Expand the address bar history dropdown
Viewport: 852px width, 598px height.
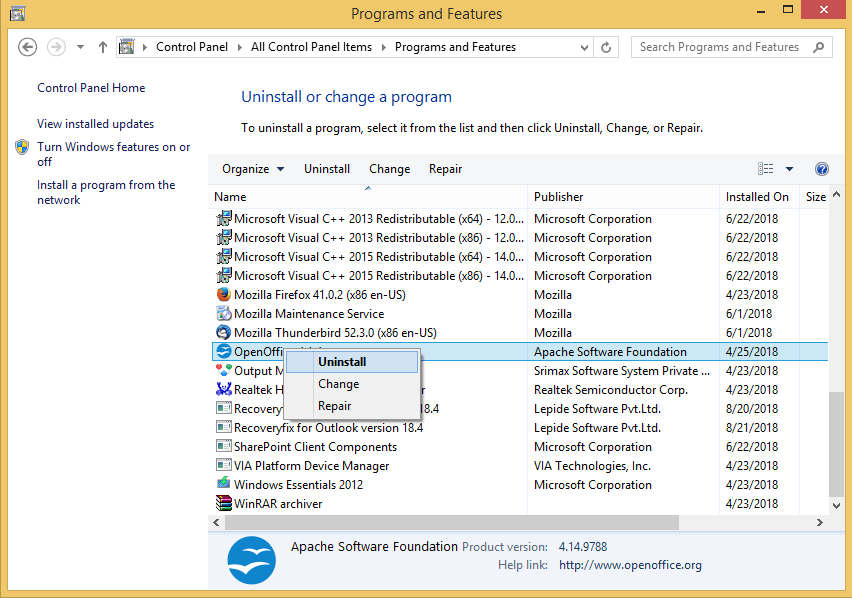[x=584, y=48]
